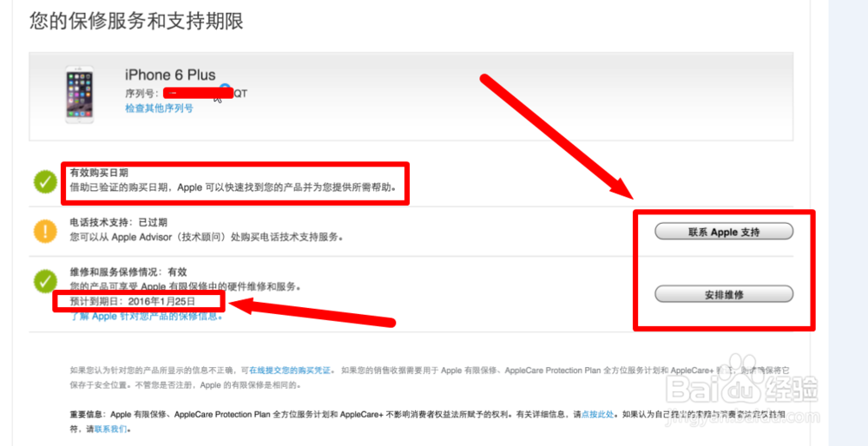This screenshot has width=868, height=446.
Task: Click the 您的保修服务和支持期限 heading
Action: coord(136,21)
